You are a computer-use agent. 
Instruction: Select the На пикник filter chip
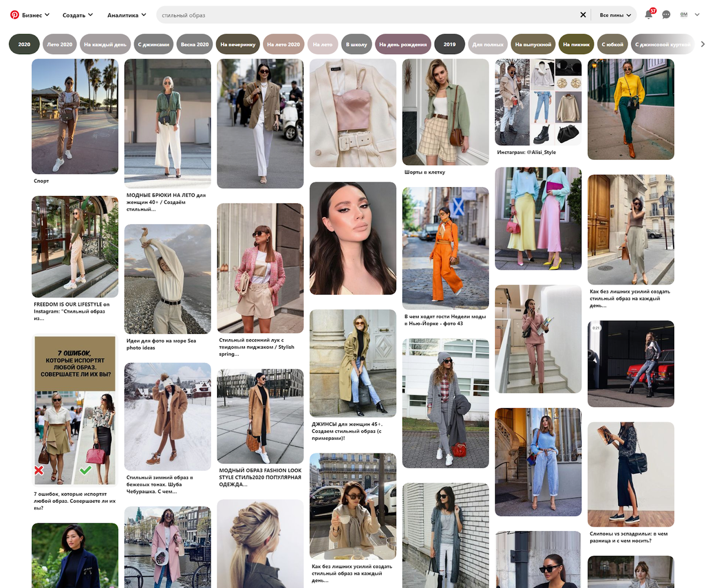[576, 44]
